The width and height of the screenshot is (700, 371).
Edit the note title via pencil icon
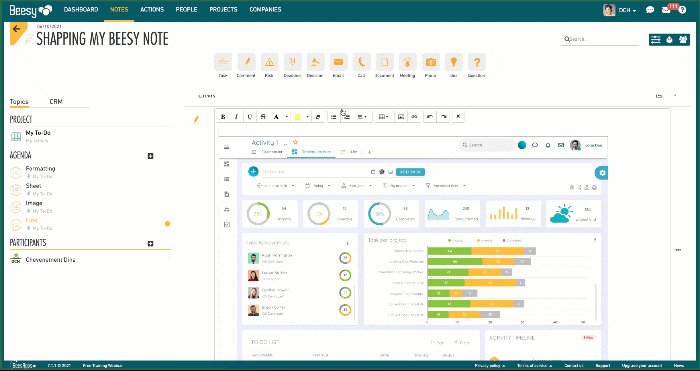(x=29, y=39)
